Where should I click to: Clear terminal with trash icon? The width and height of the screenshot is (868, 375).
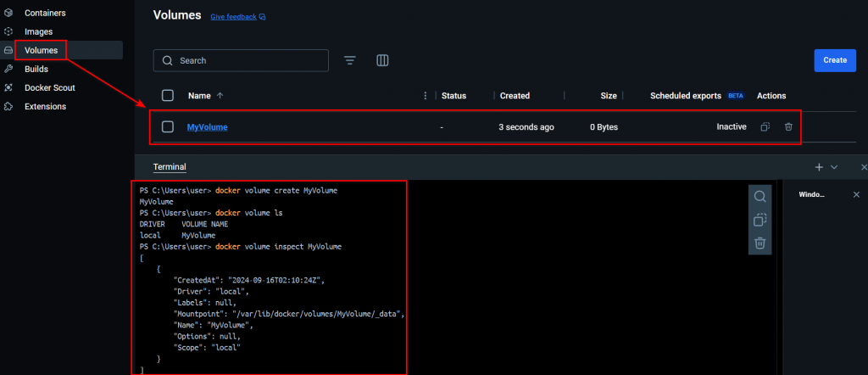(x=759, y=243)
